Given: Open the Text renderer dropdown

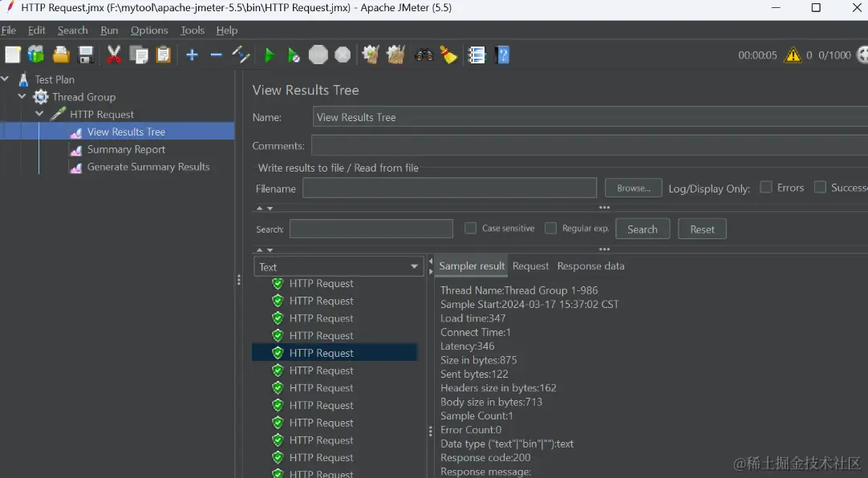Looking at the screenshot, I should [337, 266].
